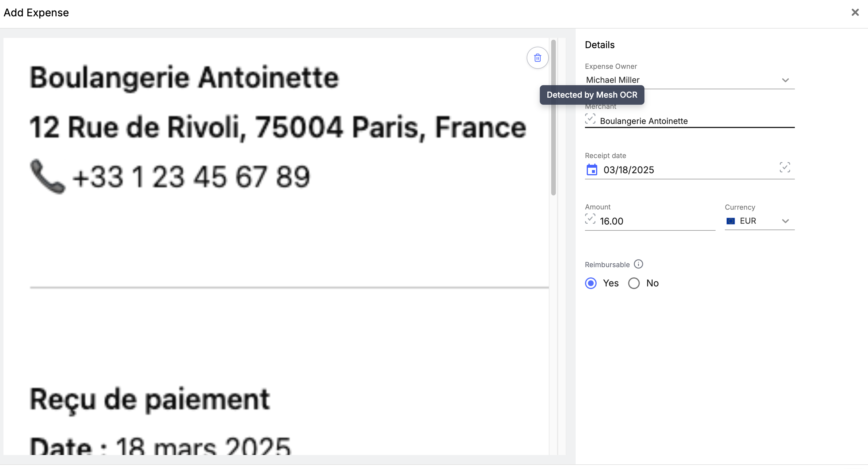Open the Receipt date calendar icon
Image resolution: width=868 pixels, height=469 pixels.
click(x=592, y=169)
